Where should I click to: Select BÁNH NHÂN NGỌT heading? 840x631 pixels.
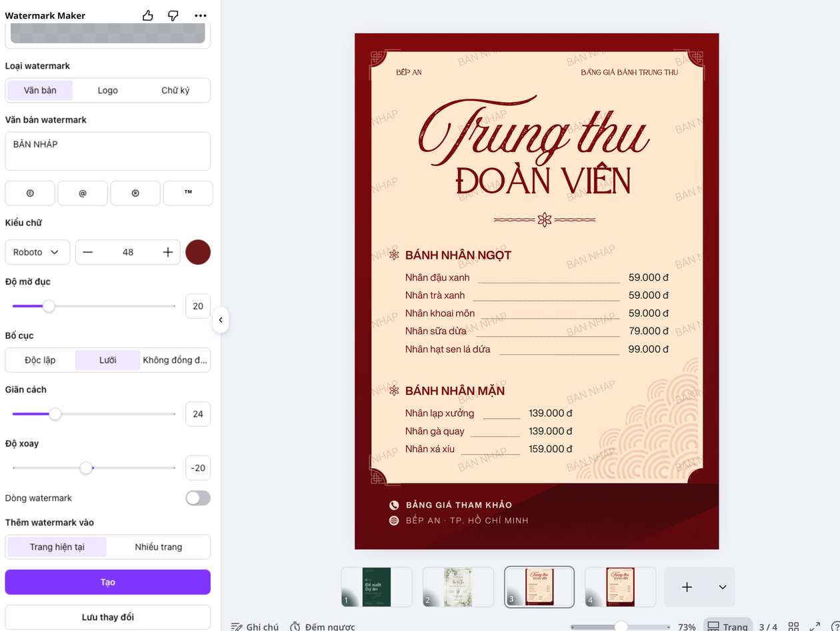click(x=459, y=255)
